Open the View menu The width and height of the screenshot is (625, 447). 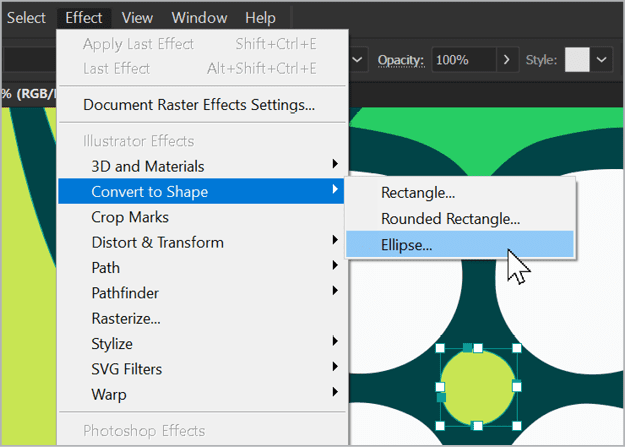[137, 18]
